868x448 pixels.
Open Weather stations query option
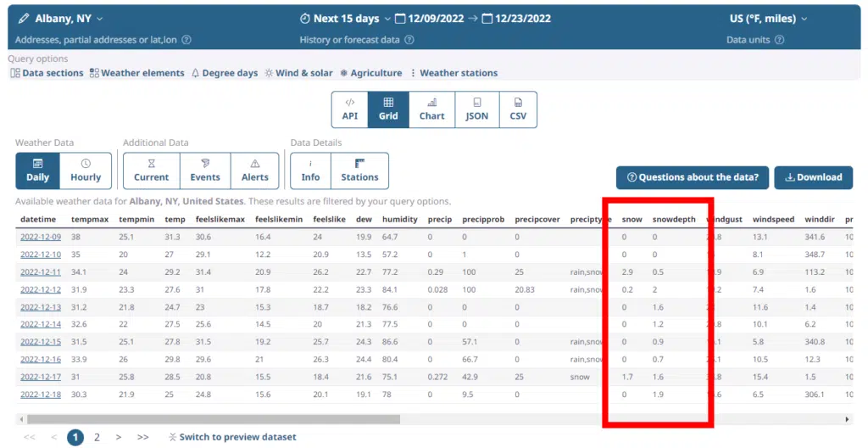pyautogui.click(x=453, y=73)
